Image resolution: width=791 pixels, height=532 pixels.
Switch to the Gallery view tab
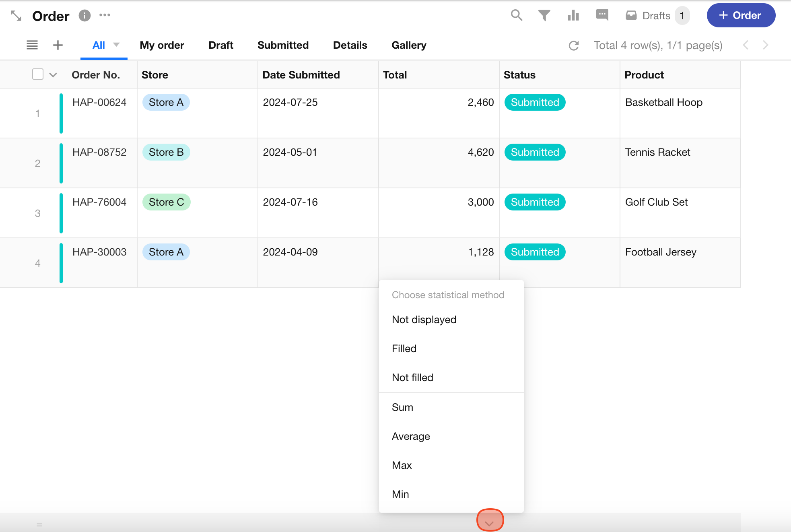coord(409,45)
